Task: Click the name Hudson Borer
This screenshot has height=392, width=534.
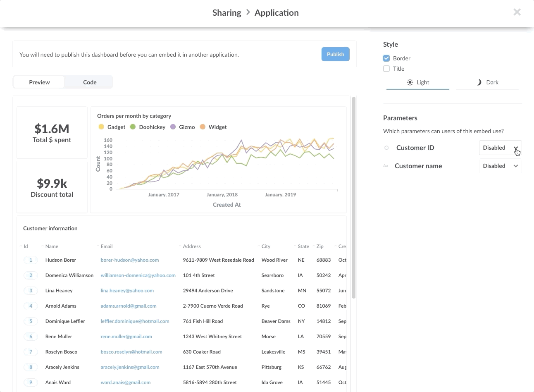Action: 61,260
